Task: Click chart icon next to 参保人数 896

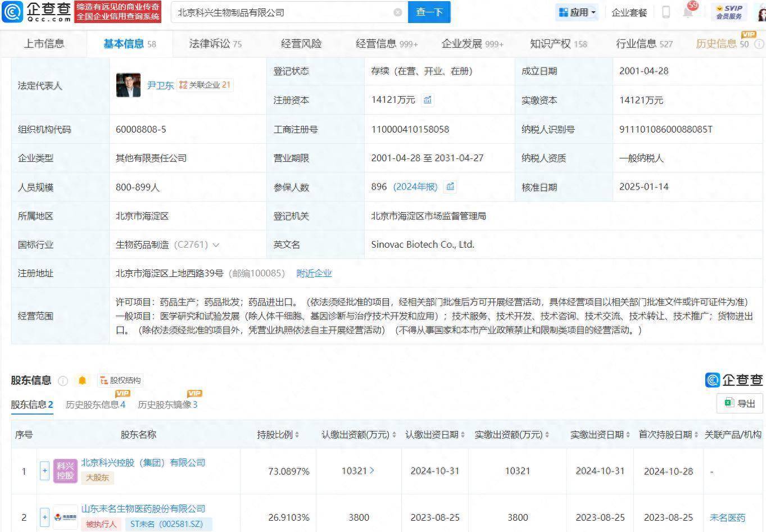Action: click(450, 187)
